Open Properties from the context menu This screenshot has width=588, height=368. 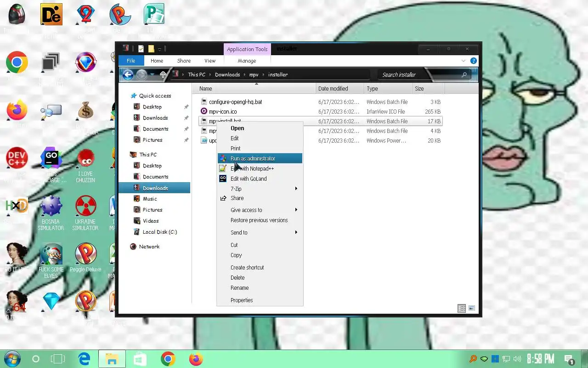[260, 300]
